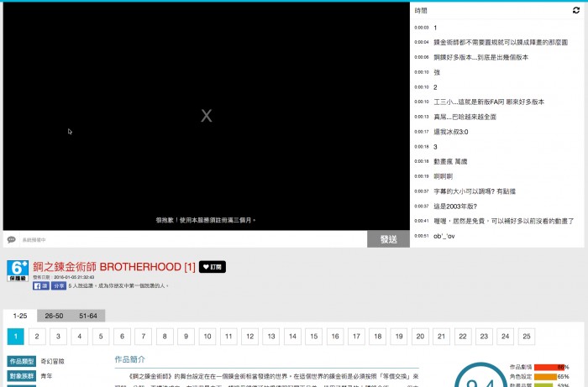Click the 作品類型 label tag
This screenshot has width=588, height=387.
pyautogui.click(x=22, y=362)
